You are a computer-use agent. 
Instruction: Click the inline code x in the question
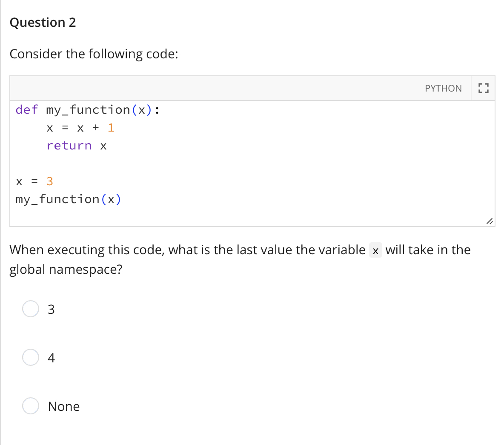pyautogui.click(x=375, y=250)
